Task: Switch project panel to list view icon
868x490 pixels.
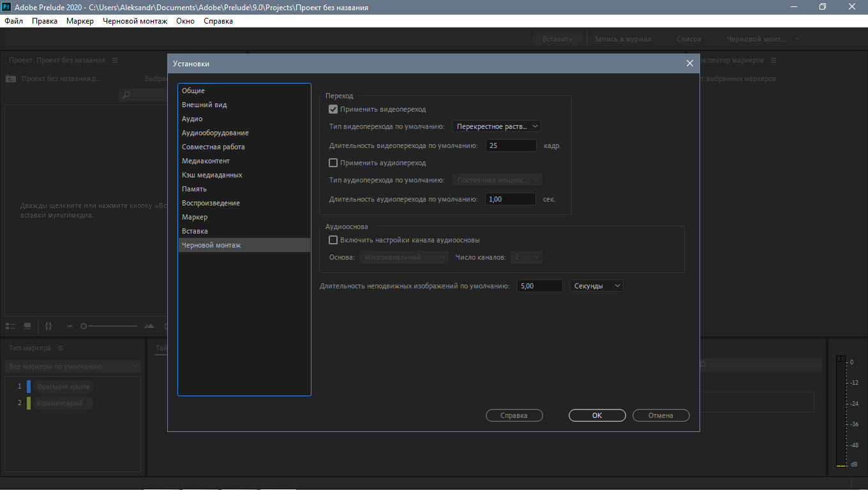Action: (11, 326)
